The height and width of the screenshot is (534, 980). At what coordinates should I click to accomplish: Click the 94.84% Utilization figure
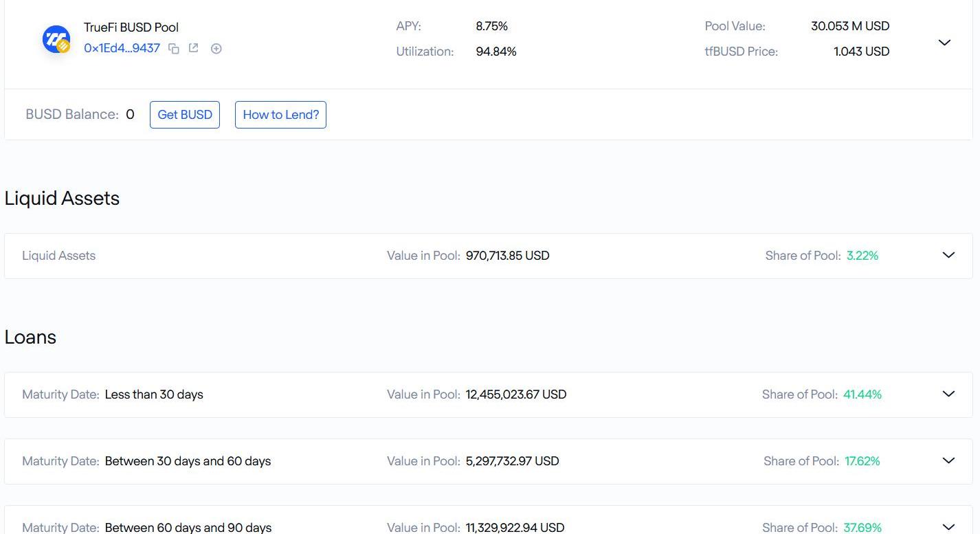(x=495, y=52)
